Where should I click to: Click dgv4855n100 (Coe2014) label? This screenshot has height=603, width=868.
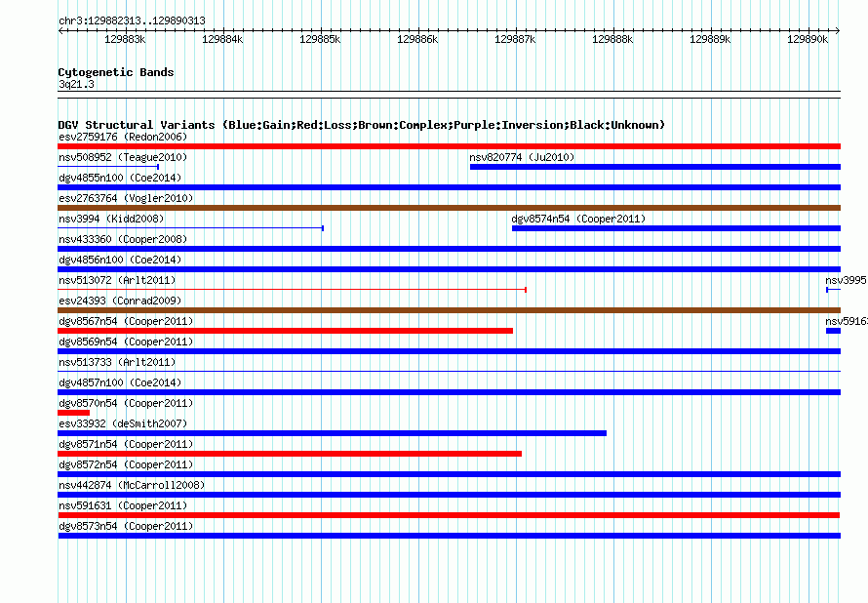click(120, 178)
